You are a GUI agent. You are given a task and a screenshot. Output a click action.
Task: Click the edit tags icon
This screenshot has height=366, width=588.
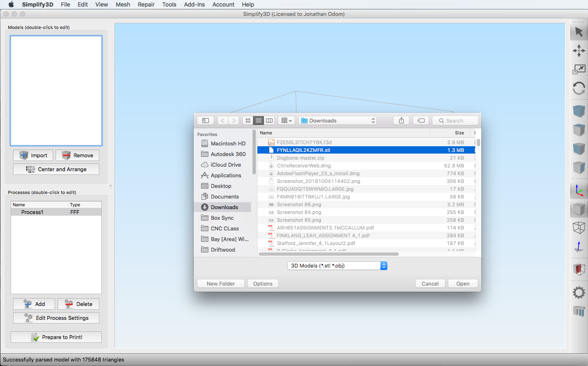[x=421, y=121]
